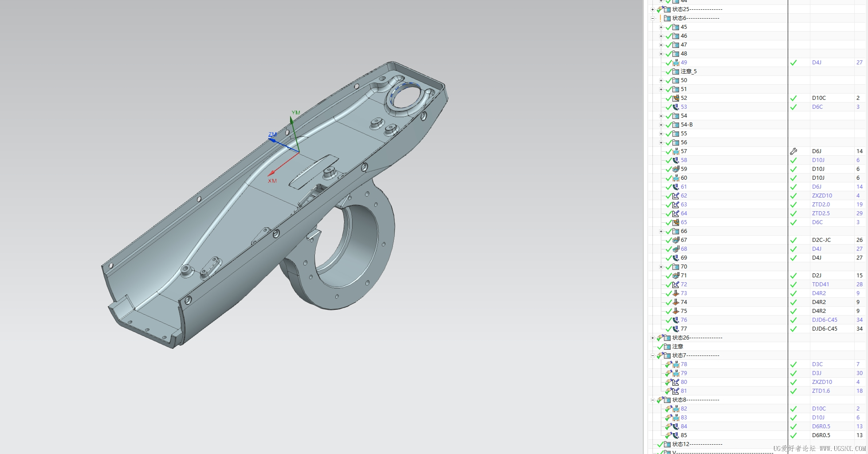Click the folder icon of 注意_5

click(x=676, y=71)
